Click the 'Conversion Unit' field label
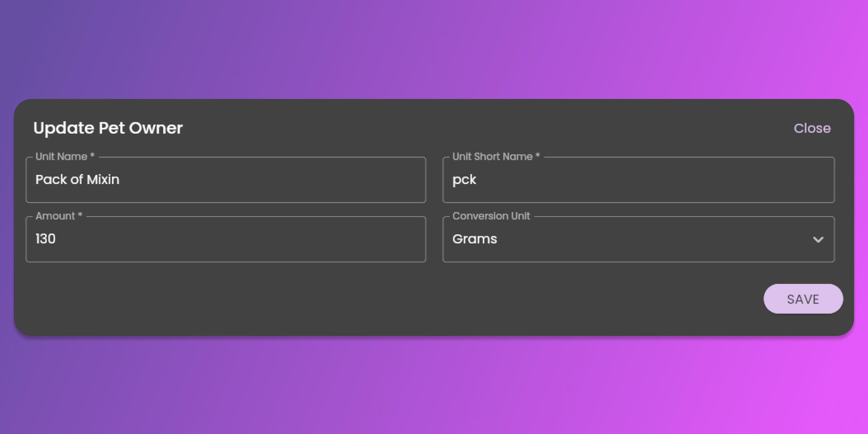This screenshot has width=868, height=434. tap(491, 216)
